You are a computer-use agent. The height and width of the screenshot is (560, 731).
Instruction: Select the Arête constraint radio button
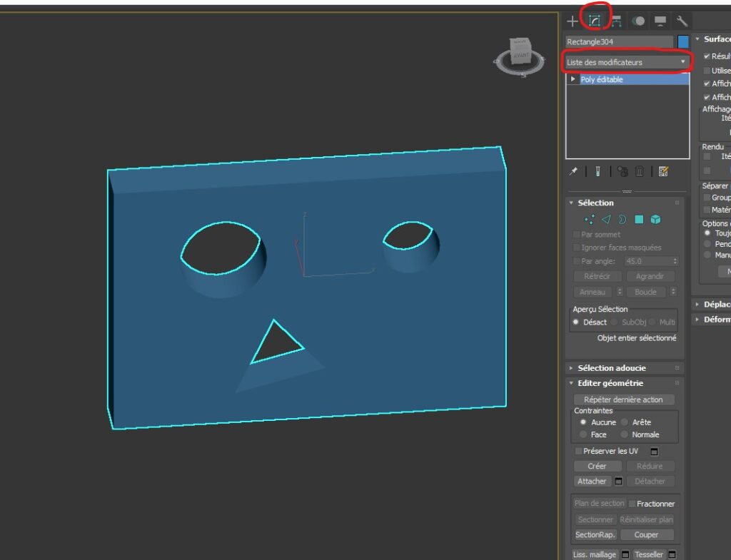[x=625, y=422]
